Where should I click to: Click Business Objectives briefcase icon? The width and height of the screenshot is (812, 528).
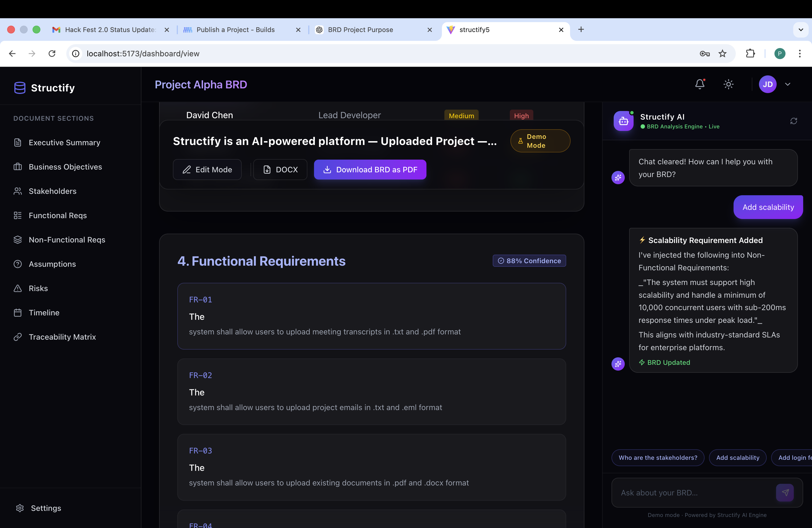click(x=18, y=167)
